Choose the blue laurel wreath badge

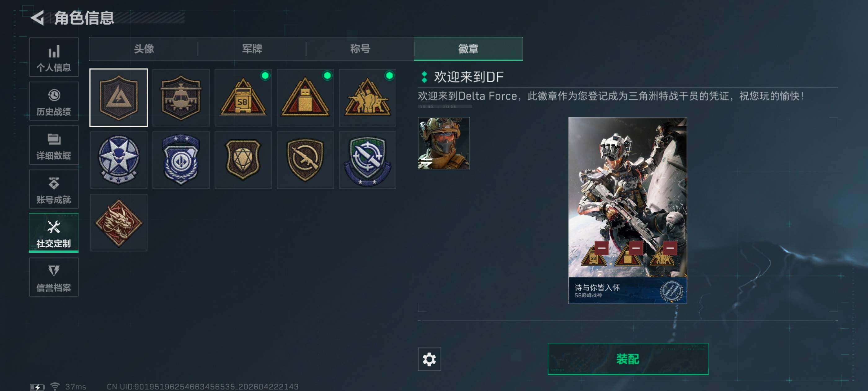pyautogui.click(x=181, y=160)
